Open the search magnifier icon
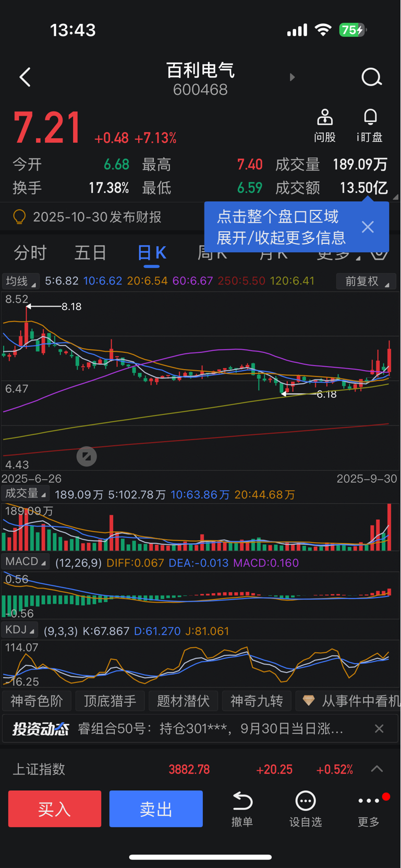 (372, 77)
